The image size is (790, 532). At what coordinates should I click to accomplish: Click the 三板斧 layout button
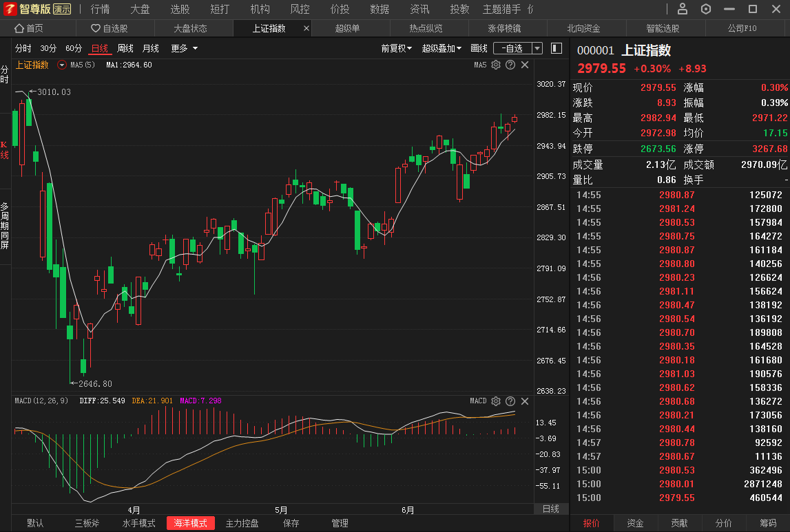pyautogui.click(x=87, y=524)
